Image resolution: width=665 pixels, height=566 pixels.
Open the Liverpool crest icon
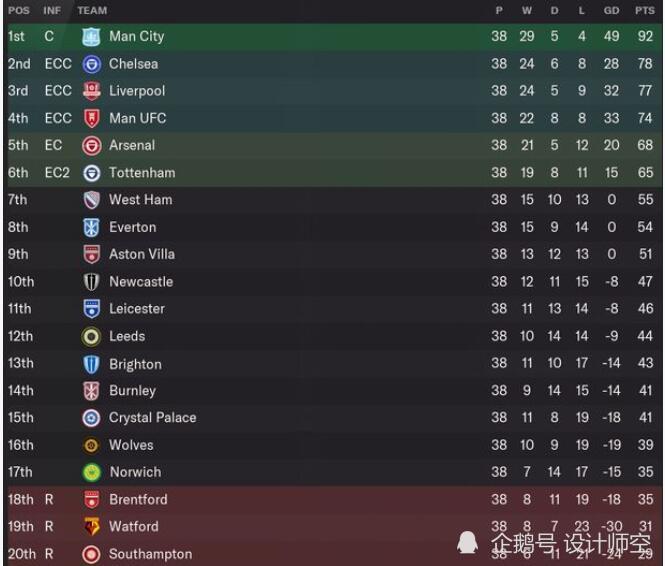click(x=91, y=91)
